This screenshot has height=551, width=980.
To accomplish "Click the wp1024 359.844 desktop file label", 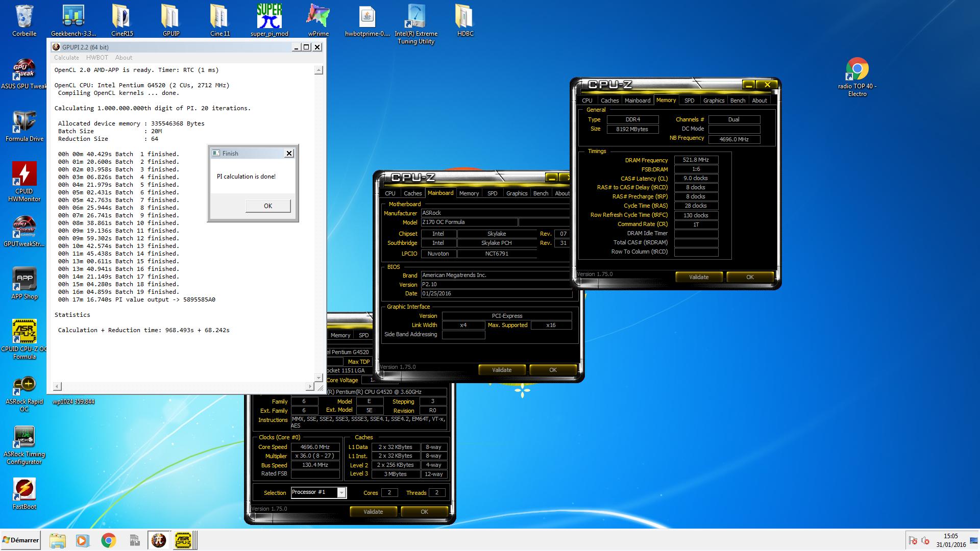I will (73, 402).
